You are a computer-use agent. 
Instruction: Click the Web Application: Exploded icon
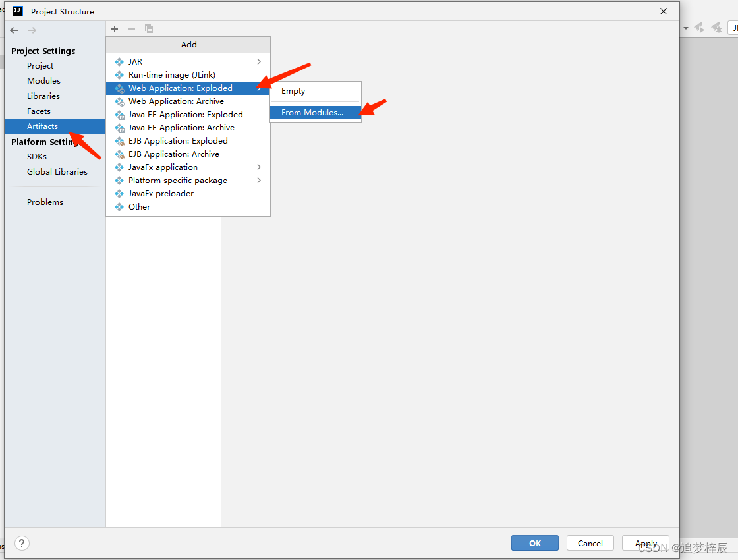point(119,88)
